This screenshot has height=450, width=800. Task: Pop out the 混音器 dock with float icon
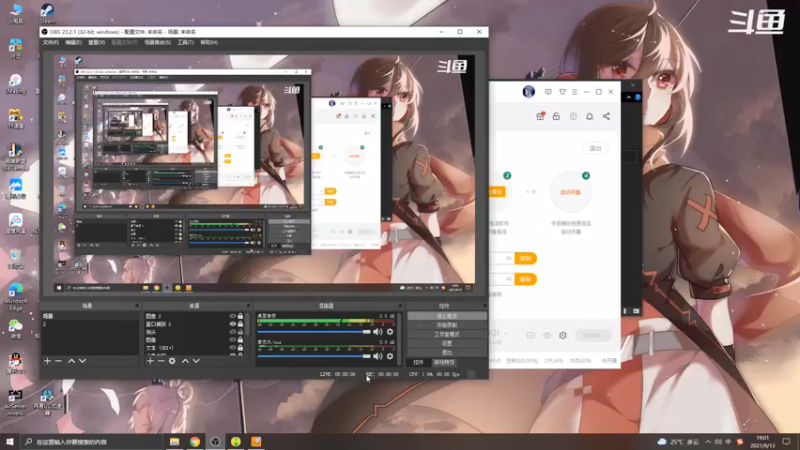pos(400,306)
